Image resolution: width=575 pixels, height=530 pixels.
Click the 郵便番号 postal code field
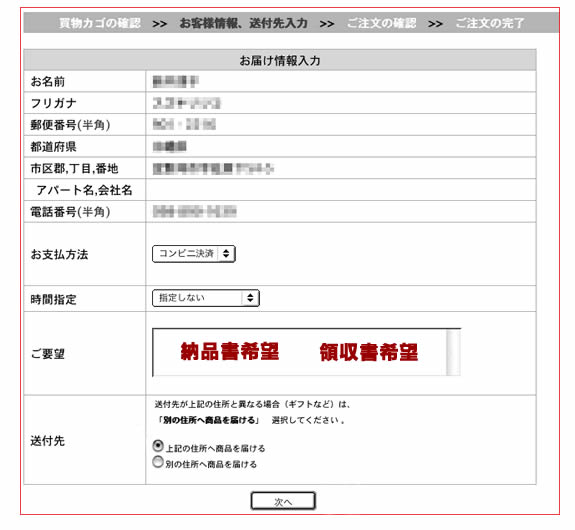(341, 125)
